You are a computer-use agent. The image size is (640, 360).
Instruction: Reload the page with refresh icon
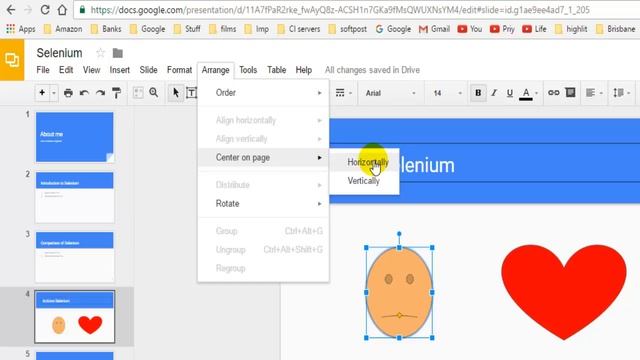(x=45, y=10)
